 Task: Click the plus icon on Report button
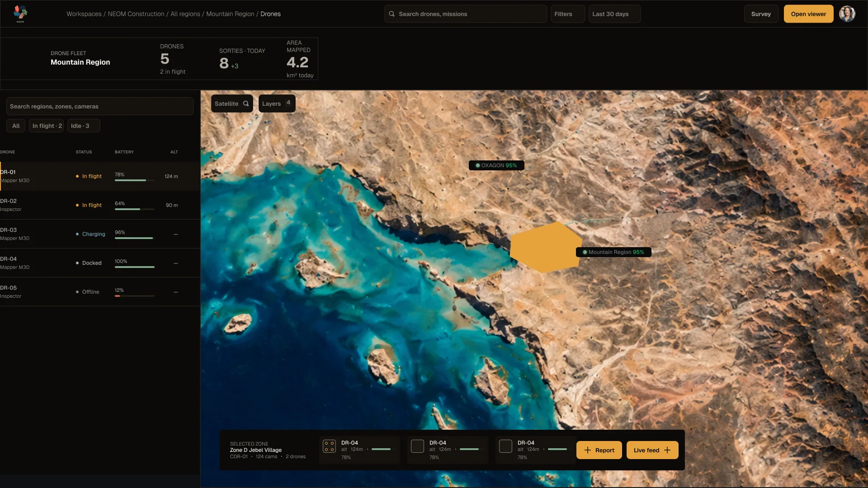pos(588,450)
